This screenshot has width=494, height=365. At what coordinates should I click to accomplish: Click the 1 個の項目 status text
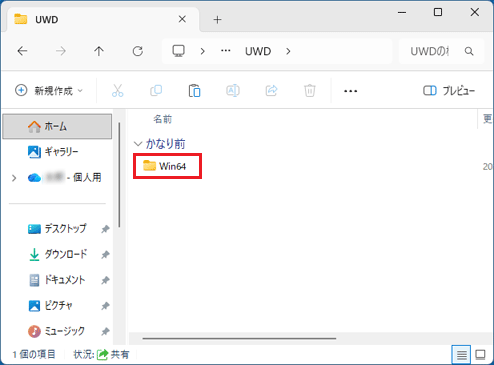coord(34,354)
